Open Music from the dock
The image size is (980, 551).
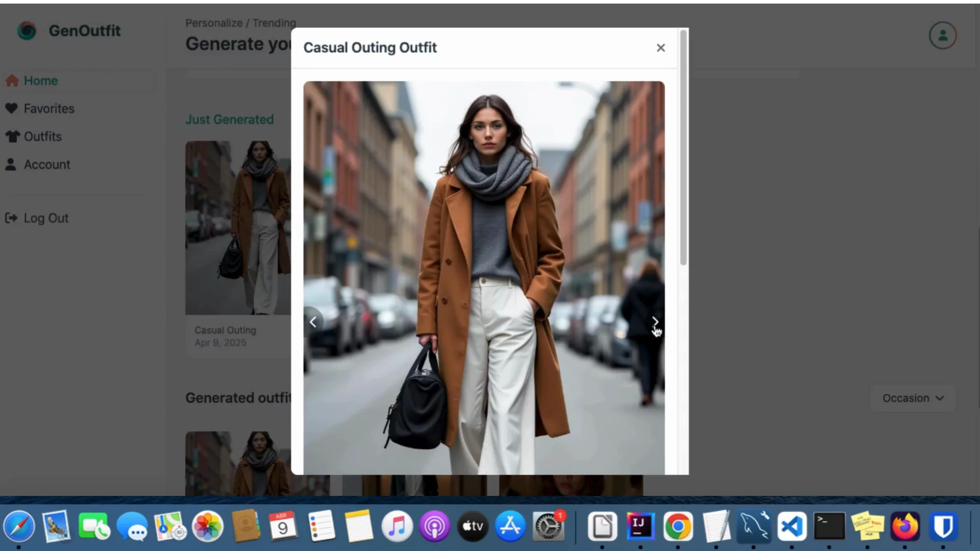pos(397,527)
